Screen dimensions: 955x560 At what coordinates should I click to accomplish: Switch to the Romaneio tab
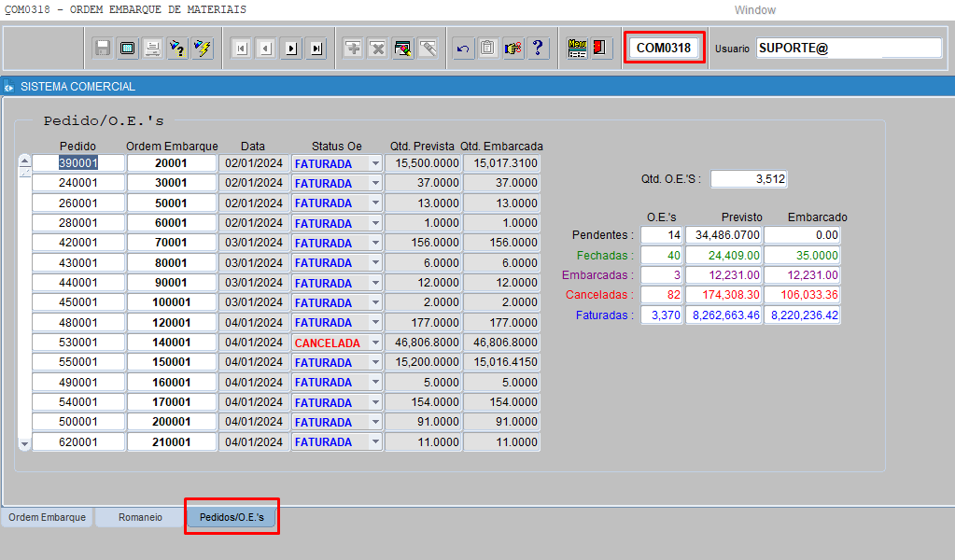point(140,517)
